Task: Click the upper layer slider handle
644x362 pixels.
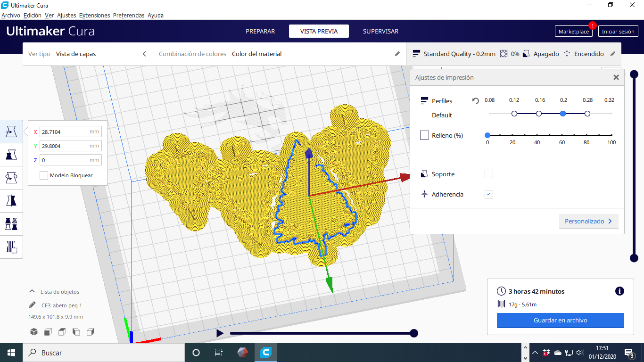Action: [x=634, y=74]
